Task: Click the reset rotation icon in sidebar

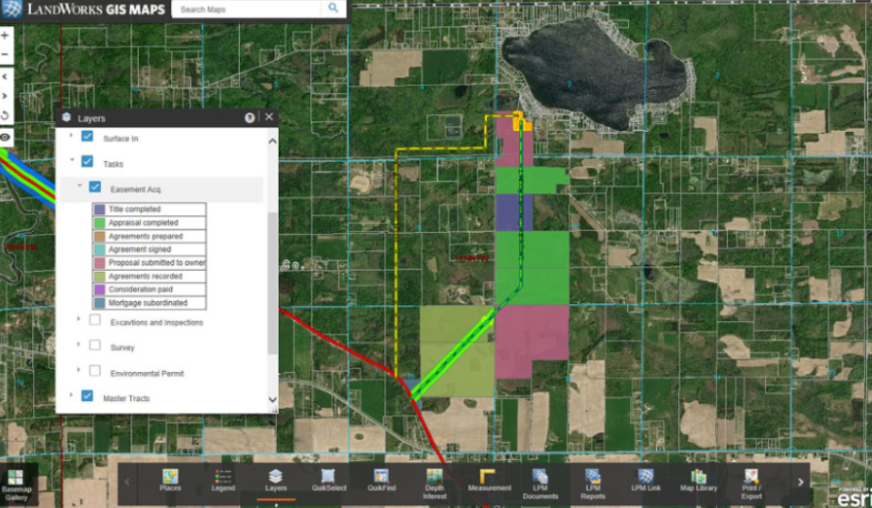Action: tap(5, 116)
